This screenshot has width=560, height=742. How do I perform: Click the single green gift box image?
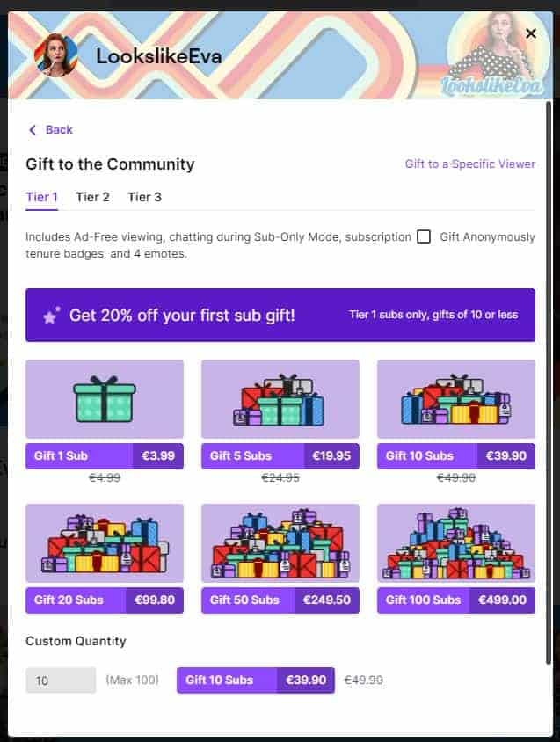[105, 398]
